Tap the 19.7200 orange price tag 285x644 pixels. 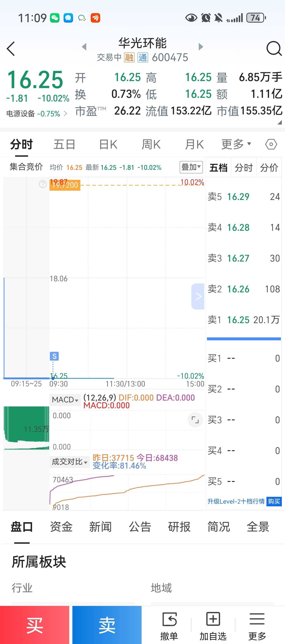click(x=65, y=185)
